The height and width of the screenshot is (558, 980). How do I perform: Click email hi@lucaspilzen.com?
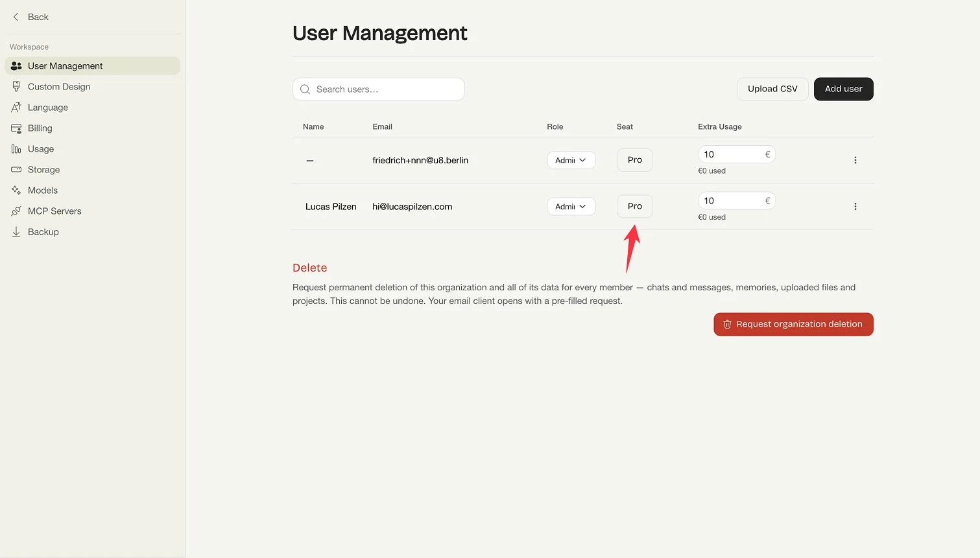coord(412,207)
